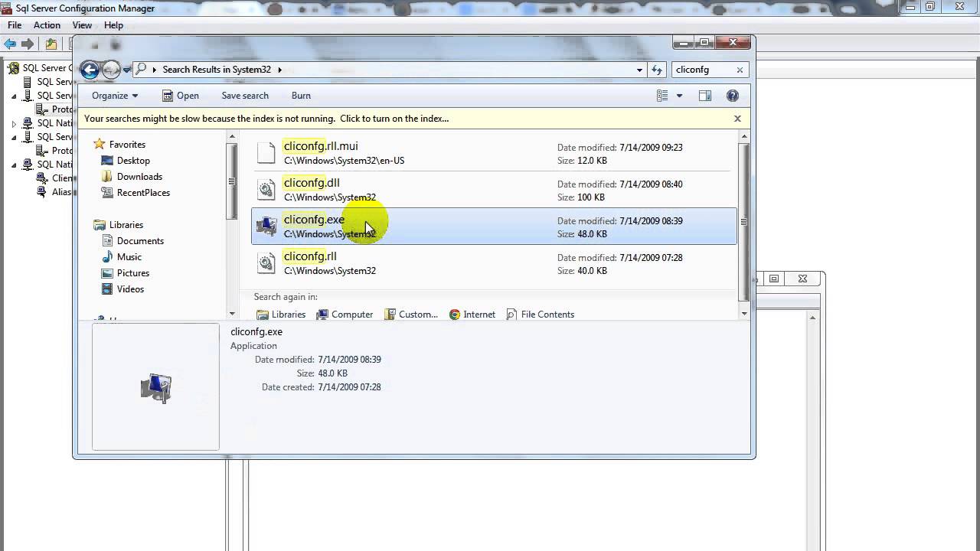Screen dimensions: 980x551
Task: Open the File menu in Configuration Manager
Action: pyautogui.click(x=15, y=25)
